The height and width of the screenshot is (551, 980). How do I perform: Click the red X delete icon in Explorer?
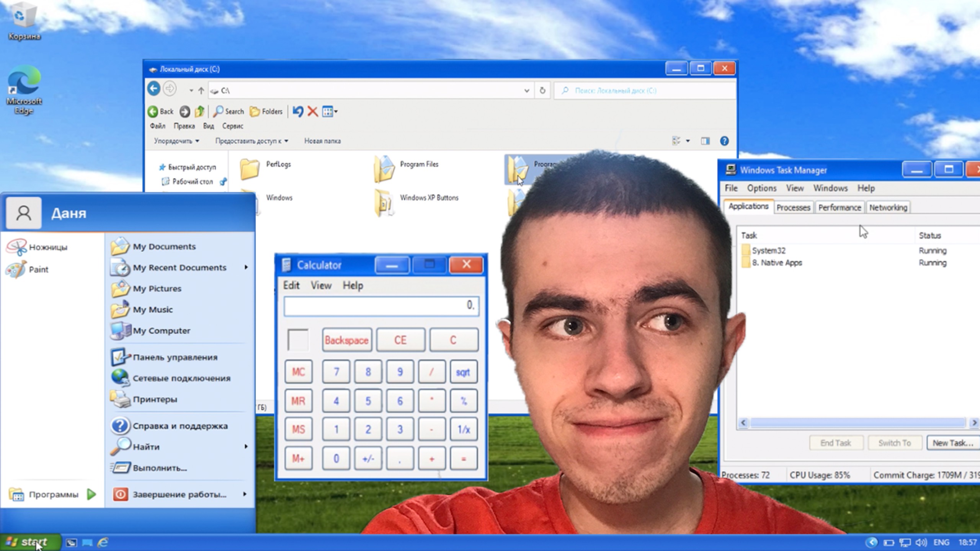313,111
